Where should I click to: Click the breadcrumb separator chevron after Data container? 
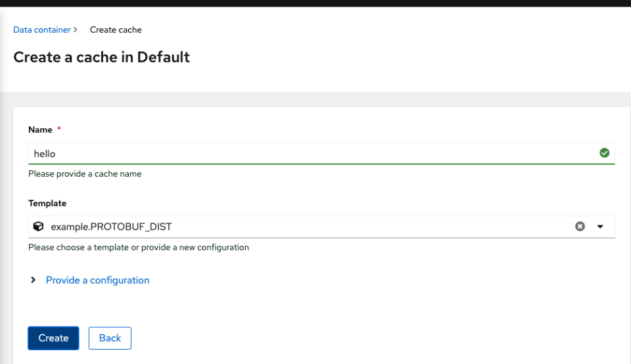75,30
